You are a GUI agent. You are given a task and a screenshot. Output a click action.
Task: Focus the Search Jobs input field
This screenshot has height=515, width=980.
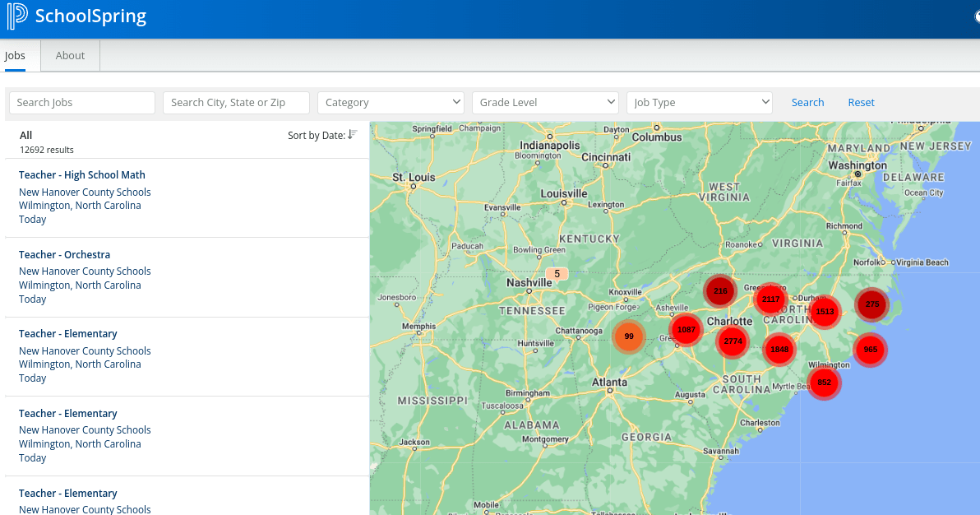click(82, 103)
